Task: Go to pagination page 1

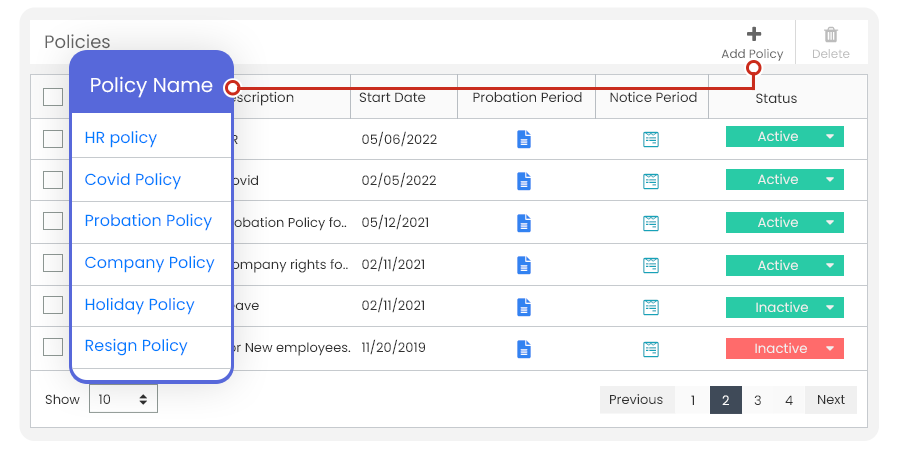Action: [693, 400]
